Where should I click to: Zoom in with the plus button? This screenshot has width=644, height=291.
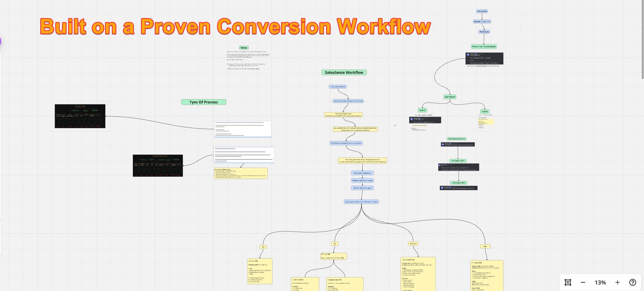(617, 282)
